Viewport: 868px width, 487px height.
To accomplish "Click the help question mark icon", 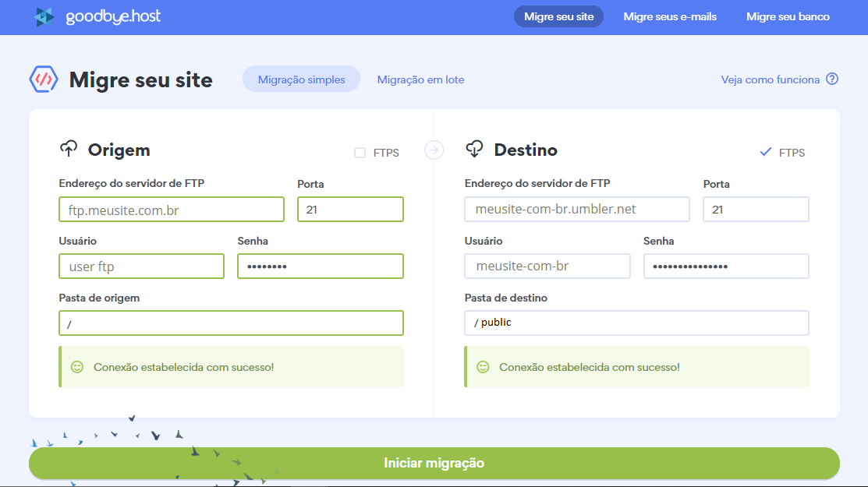I will click(x=832, y=79).
